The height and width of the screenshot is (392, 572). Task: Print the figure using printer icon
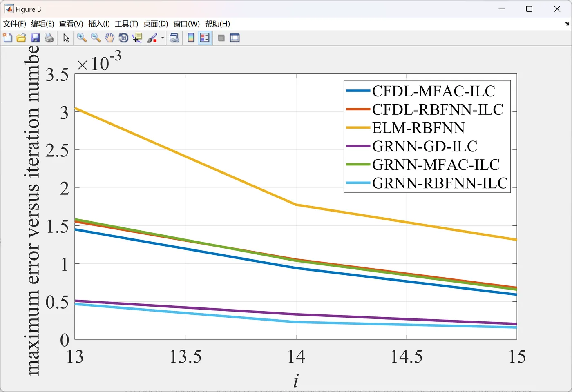point(49,38)
